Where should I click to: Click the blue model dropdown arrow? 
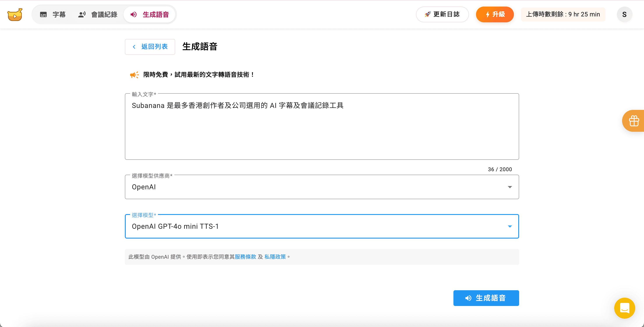(x=510, y=226)
